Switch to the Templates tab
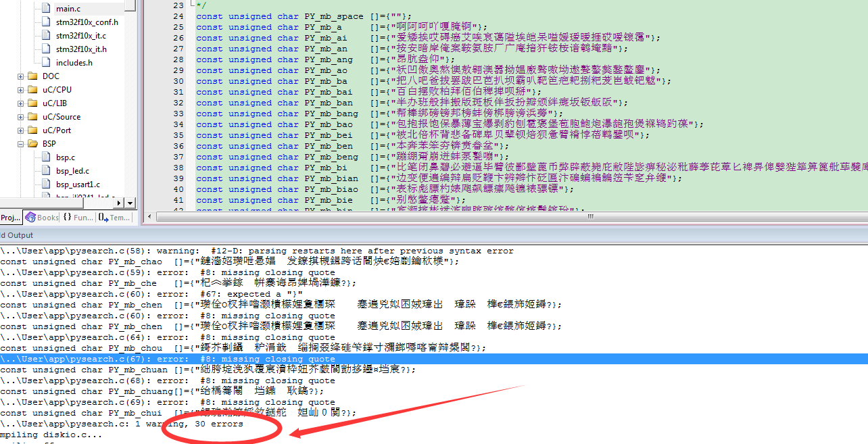This screenshot has height=444, width=868. 114,218
